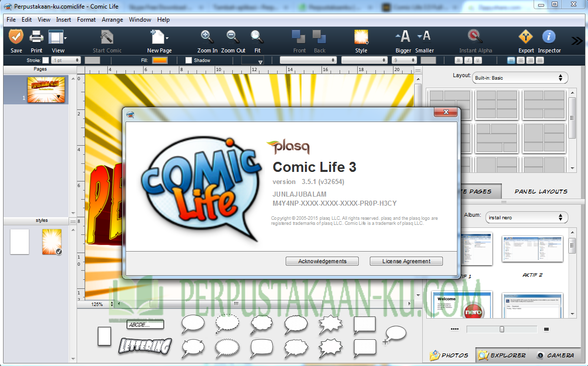Bring object to Front icon
This screenshot has height=366, width=588.
tap(299, 37)
